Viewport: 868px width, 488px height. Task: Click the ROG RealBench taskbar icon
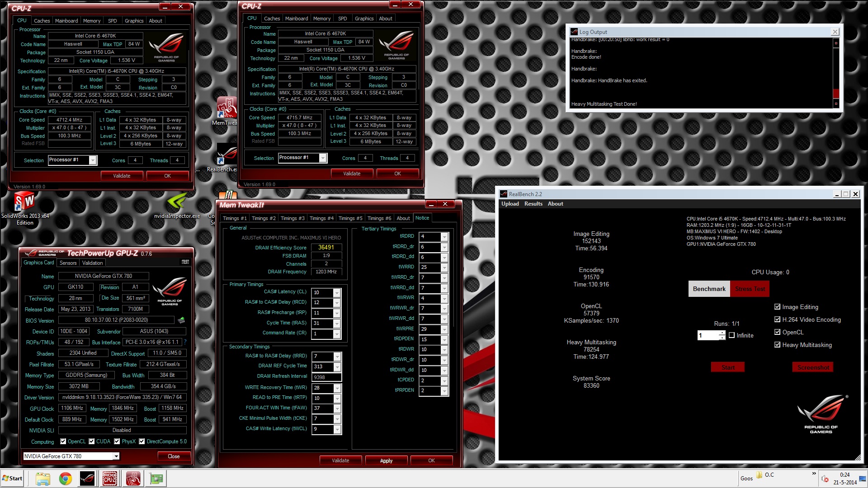(88, 479)
